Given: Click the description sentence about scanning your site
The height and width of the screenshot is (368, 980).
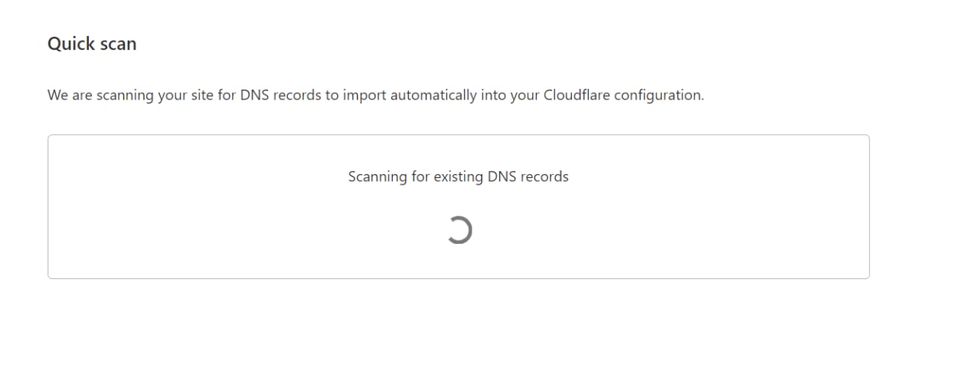Looking at the screenshot, I should point(375,96).
